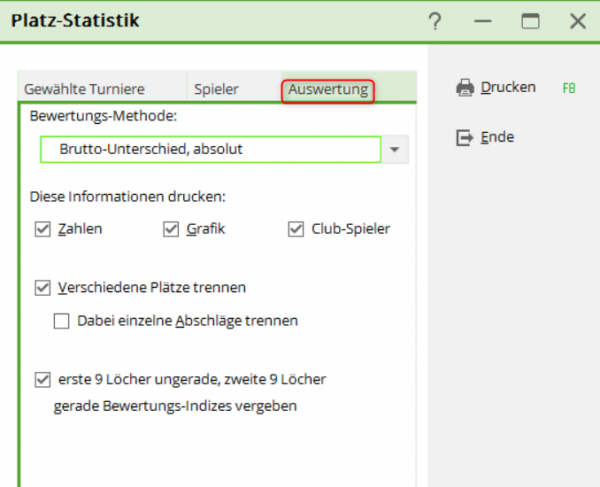This screenshot has width=600, height=487.
Task: Toggle Verschiedene Plätze trennen checkbox
Action: (42, 288)
